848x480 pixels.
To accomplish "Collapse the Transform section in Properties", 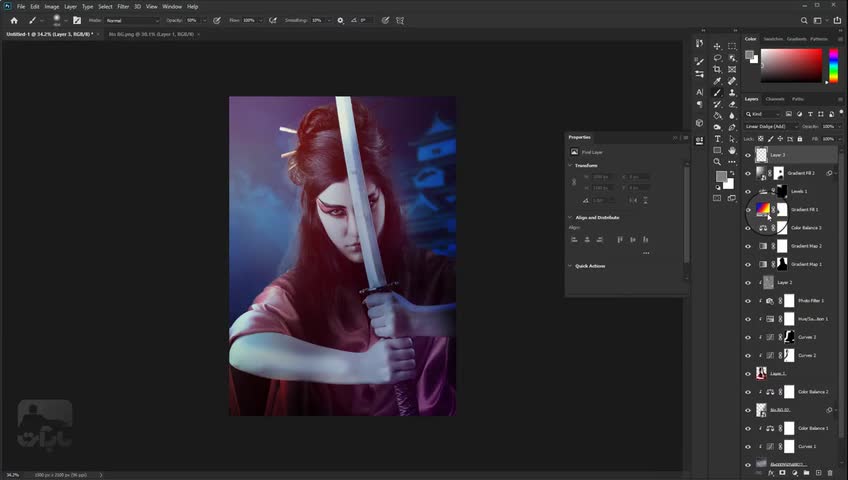I will coord(571,165).
